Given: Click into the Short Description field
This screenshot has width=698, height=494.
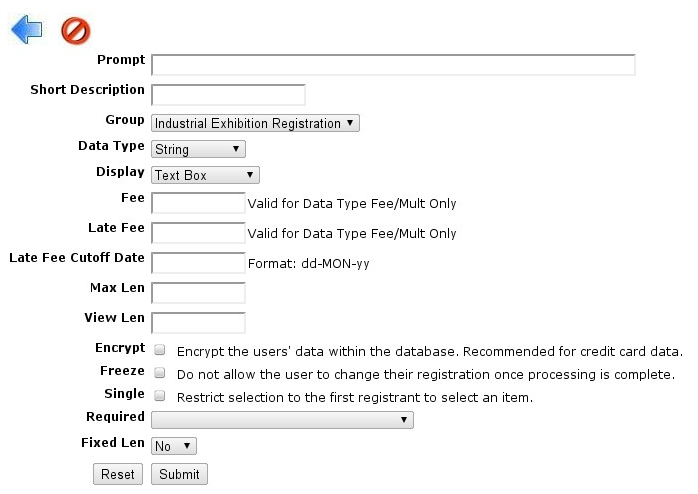Looking at the screenshot, I should pyautogui.click(x=228, y=95).
